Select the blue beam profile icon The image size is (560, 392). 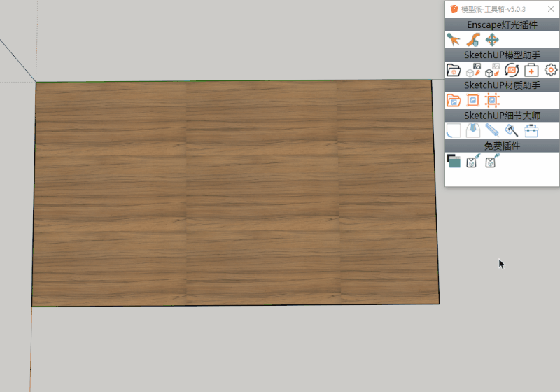(x=492, y=130)
